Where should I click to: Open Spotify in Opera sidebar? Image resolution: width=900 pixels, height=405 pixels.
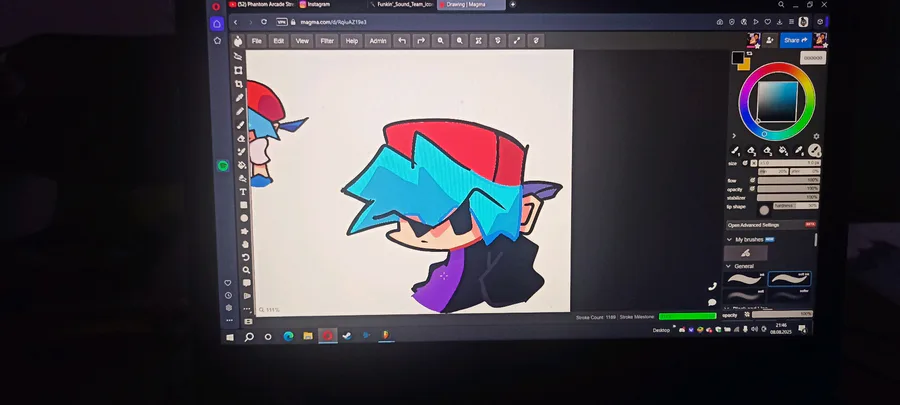(x=223, y=166)
